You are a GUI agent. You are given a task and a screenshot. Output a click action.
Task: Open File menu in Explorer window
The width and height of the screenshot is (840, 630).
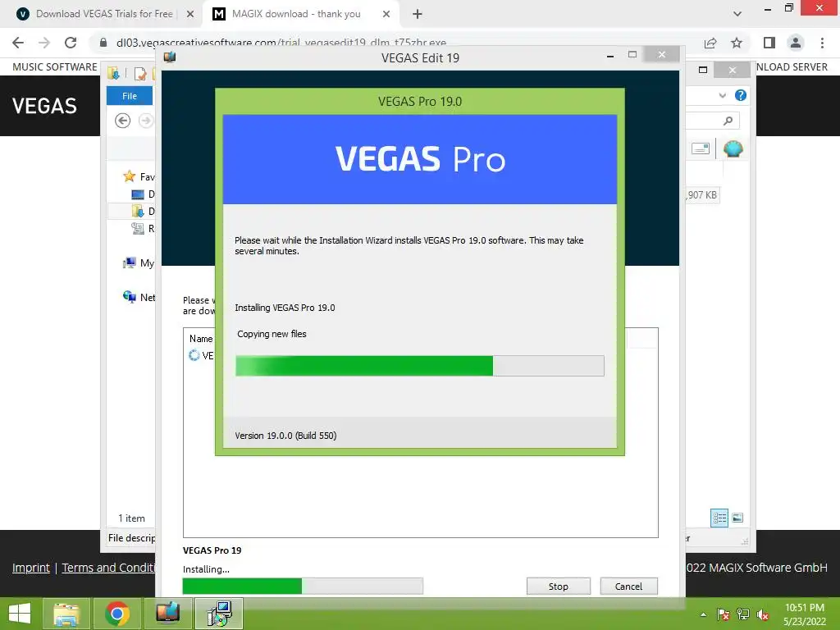pyautogui.click(x=130, y=96)
